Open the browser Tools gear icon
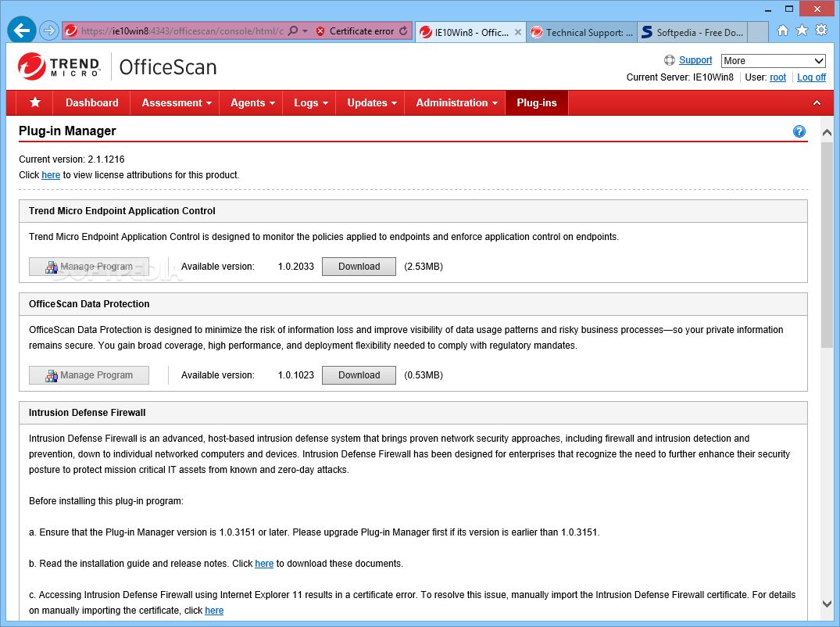The image size is (840, 627). coord(820,30)
